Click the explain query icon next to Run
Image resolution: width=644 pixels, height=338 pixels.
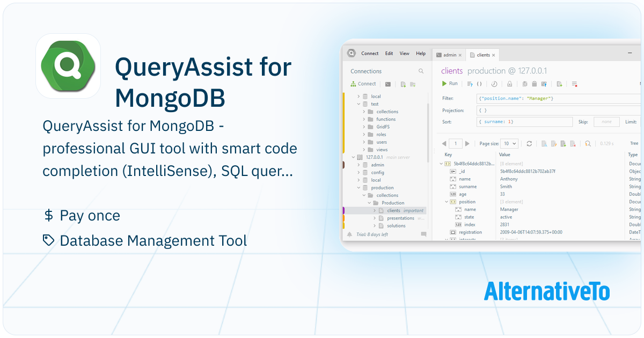[x=470, y=84]
